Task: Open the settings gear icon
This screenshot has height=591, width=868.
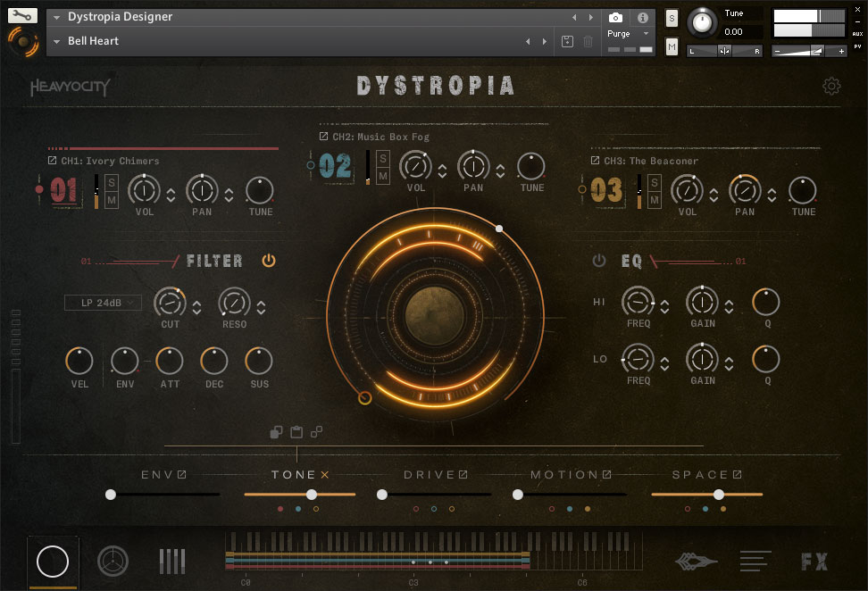Action: (x=831, y=86)
